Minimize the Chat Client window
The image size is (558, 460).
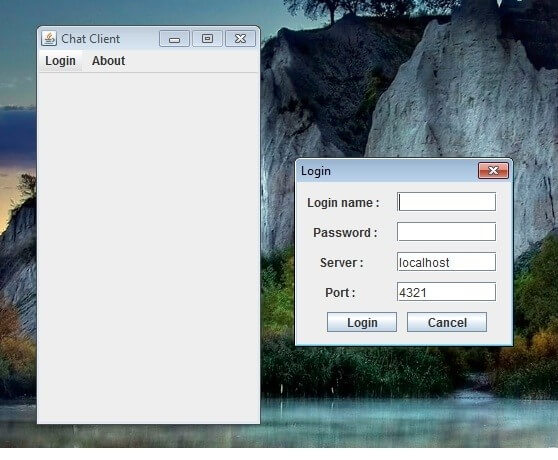[174, 38]
